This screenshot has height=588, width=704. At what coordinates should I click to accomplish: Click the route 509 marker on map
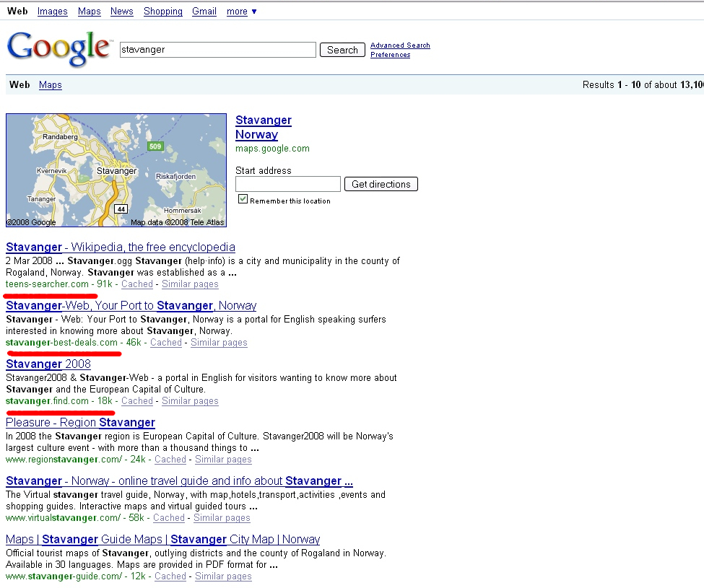155,146
